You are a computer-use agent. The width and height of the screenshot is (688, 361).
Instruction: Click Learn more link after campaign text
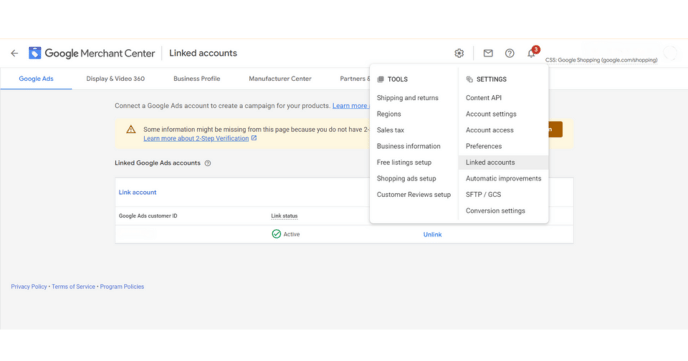click(x=350, y=106)
